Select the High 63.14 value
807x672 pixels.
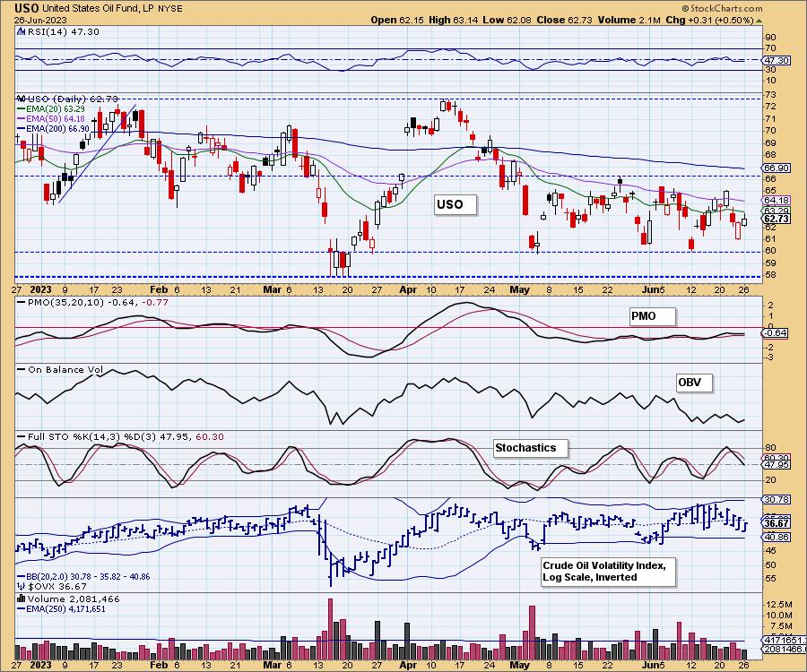tap(453, 20)
